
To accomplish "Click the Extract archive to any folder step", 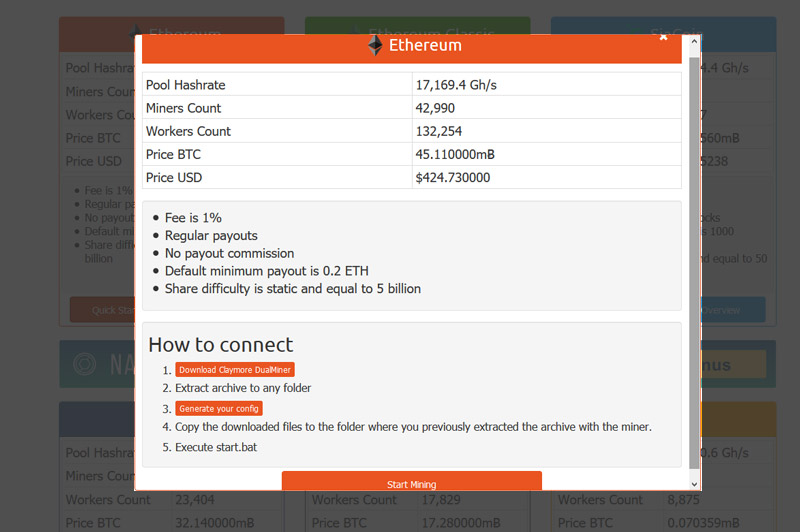I will pos(243,388).
